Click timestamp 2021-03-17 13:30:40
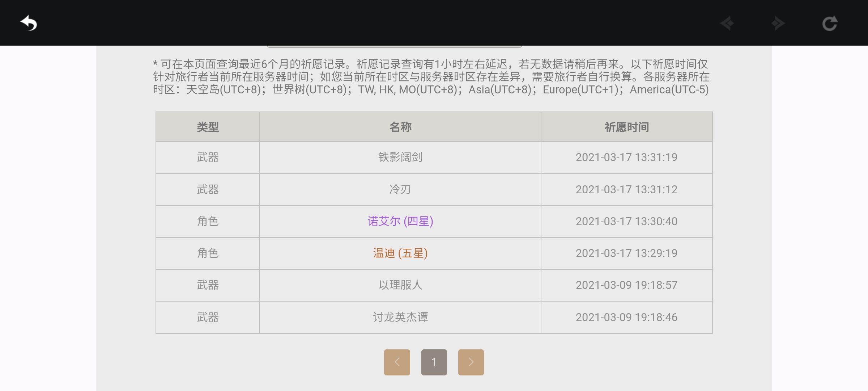Image resolution: width=868 pixels, height=391 pixels. tap(626, 221)
